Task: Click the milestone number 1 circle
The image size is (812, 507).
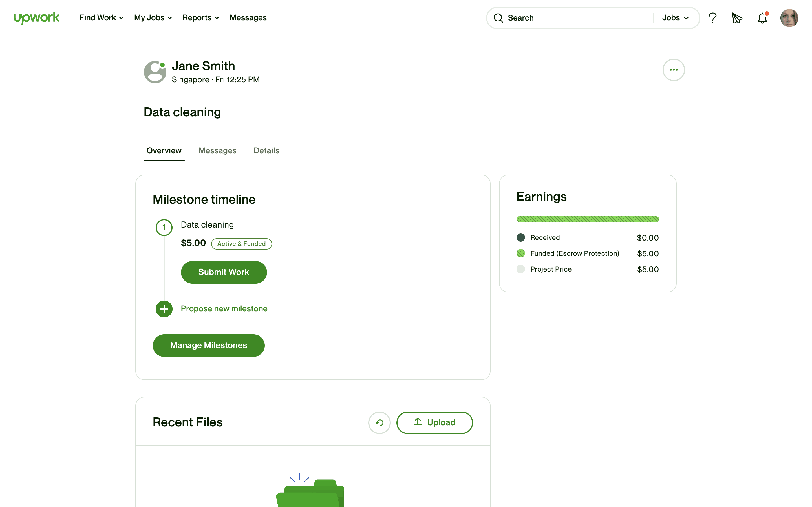Action: [164, 227]
